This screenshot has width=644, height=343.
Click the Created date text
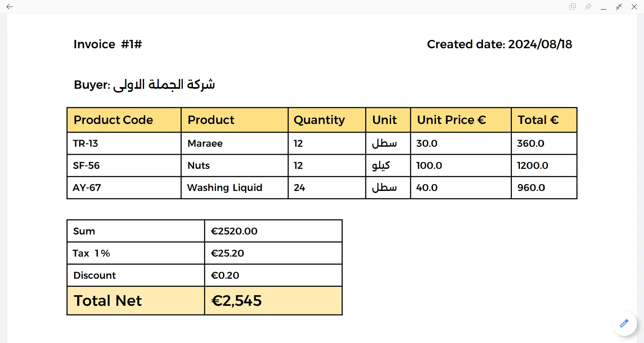pyautogui.click(x=499, y=44)
